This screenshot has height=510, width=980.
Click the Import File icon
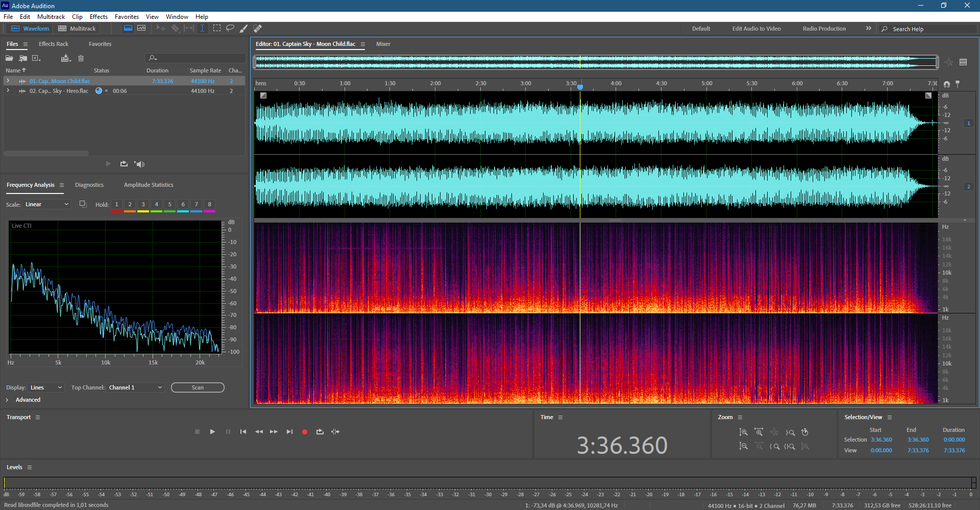[23, 58]
